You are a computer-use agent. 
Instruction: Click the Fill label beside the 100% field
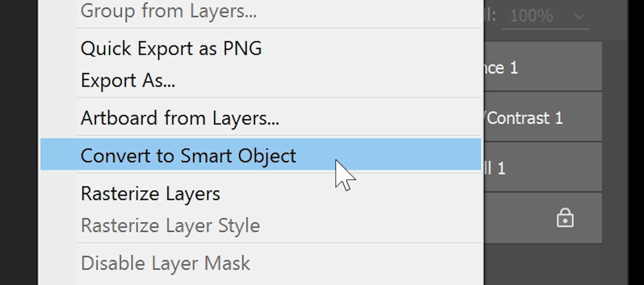[x=490, y=16]
